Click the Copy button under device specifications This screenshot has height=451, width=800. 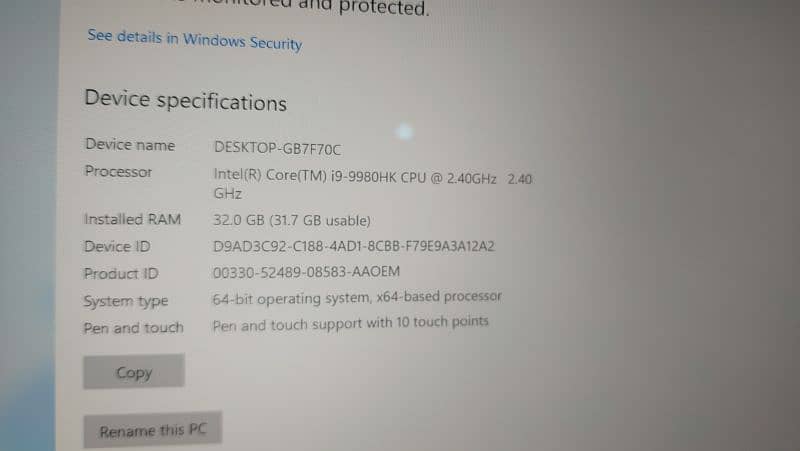[x=134, y=371]
